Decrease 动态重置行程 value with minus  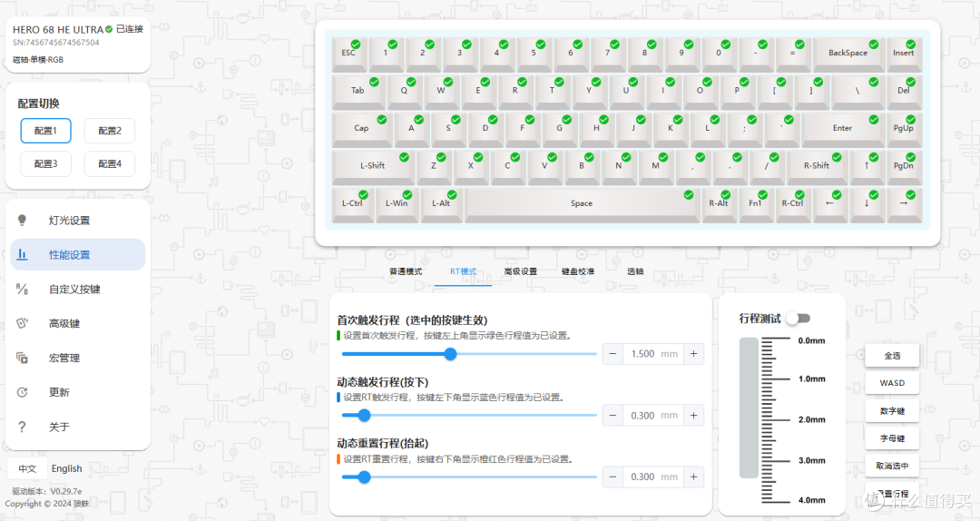point(612,477)
